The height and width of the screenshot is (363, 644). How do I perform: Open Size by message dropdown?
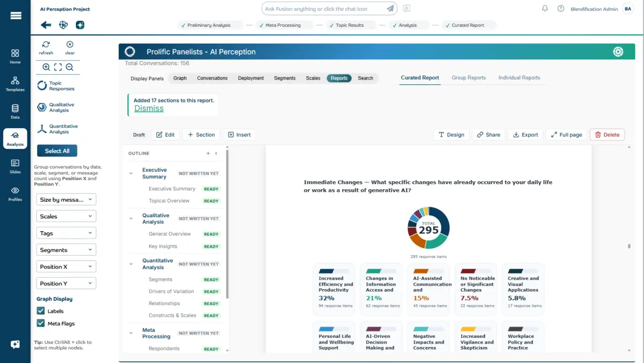[67, 199]
